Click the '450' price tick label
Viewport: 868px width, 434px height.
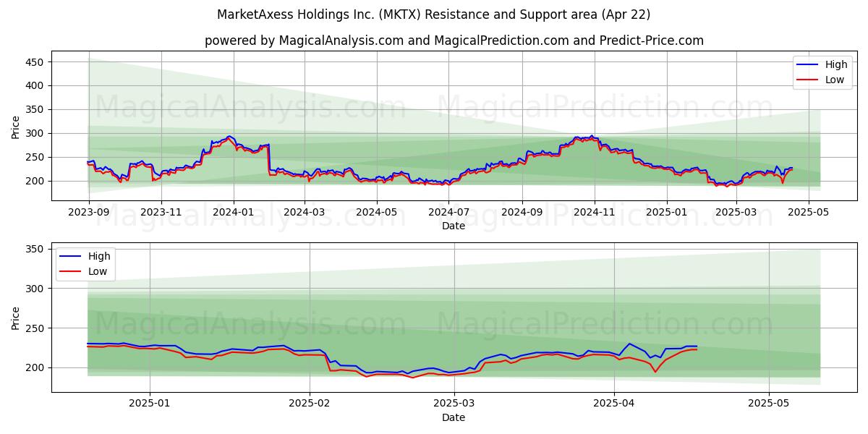click(35, 62)
